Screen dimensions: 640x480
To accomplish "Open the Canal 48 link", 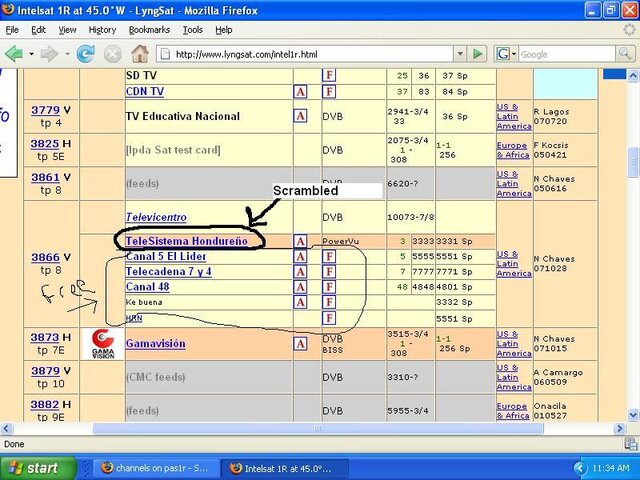I will pos(147,287).
